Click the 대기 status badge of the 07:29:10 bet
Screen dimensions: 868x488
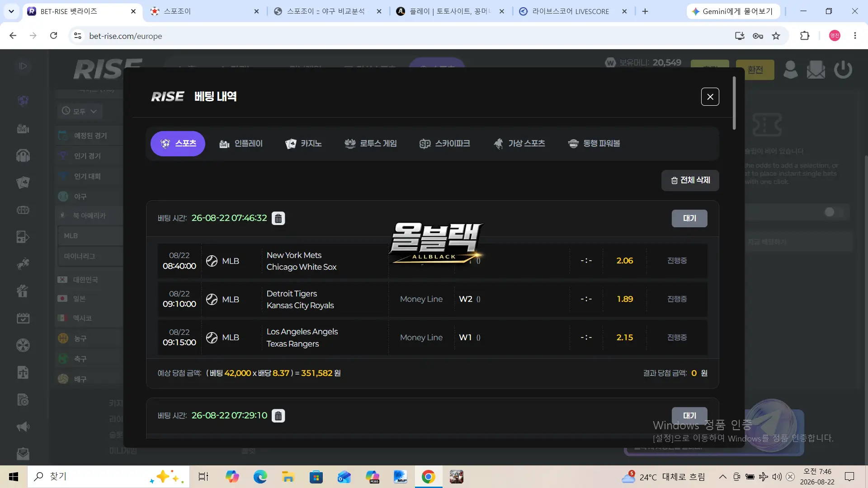(x=689, y=415)
